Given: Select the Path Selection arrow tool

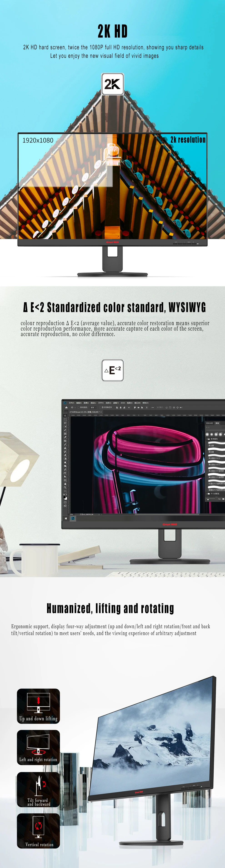Looking at the screenshot, I should pyautogui.click(x=65, y=477).
